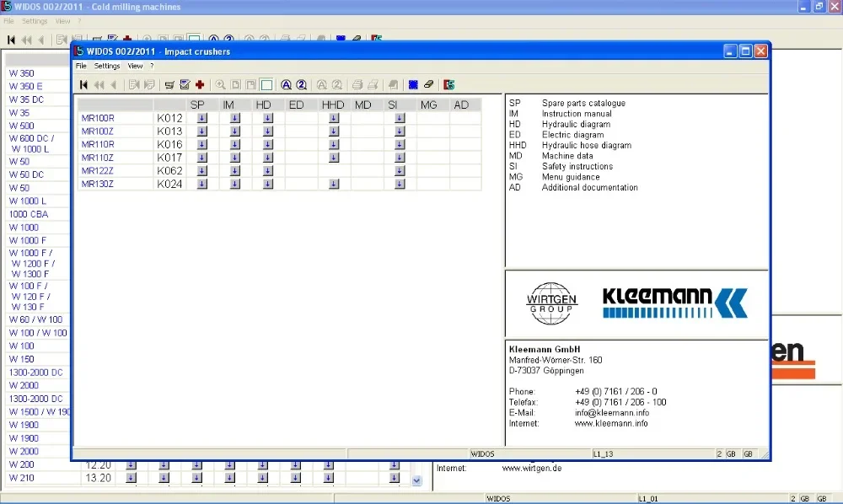Image resolution: width=843 pixels, height=504 pixels.
Task: Click the checklist notepad icon in toolbar
Action: [185, 84]
